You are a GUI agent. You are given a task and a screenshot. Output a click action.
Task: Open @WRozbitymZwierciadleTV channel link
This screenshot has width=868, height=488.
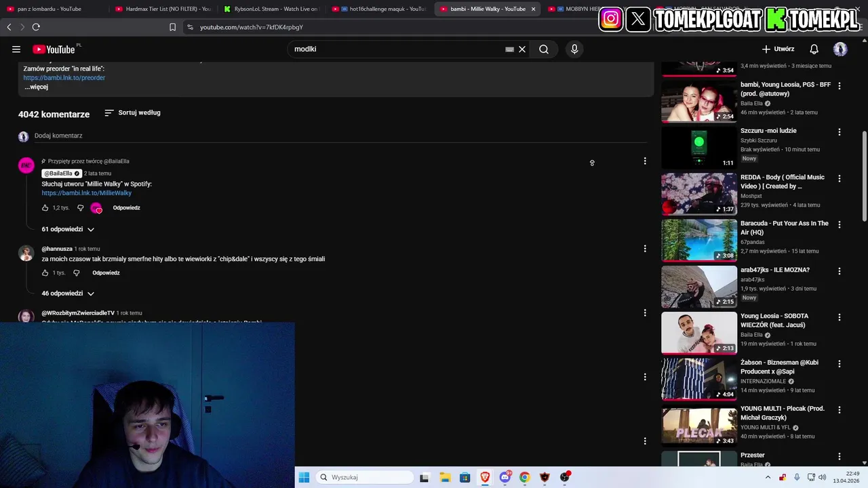coord(78,313)
